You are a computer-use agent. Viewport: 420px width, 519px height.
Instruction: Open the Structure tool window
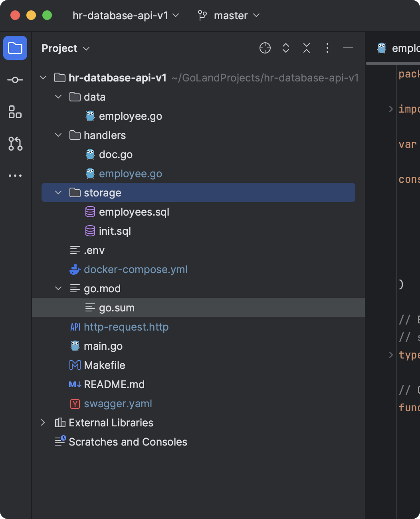pos(15,112)
